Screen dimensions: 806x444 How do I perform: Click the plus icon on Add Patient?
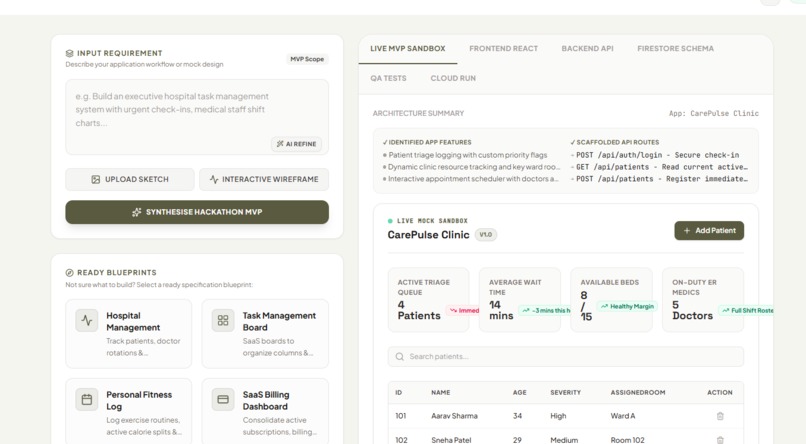(x=687, y=231)
